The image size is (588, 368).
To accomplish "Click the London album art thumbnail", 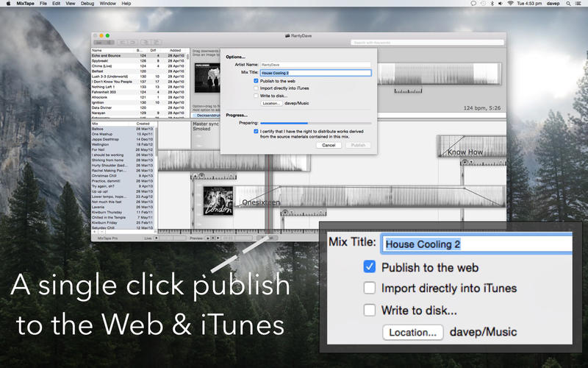I will (x=218, y=201).
